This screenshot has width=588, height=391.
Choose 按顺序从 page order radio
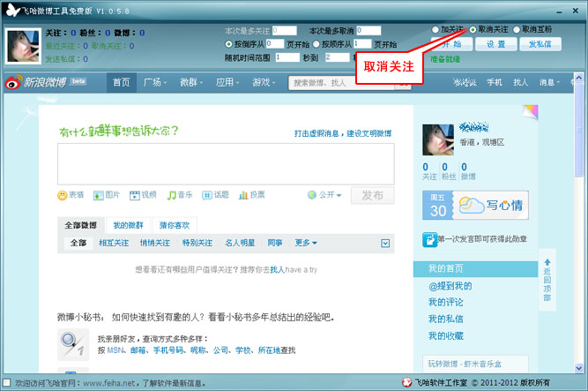pos(316,44)
